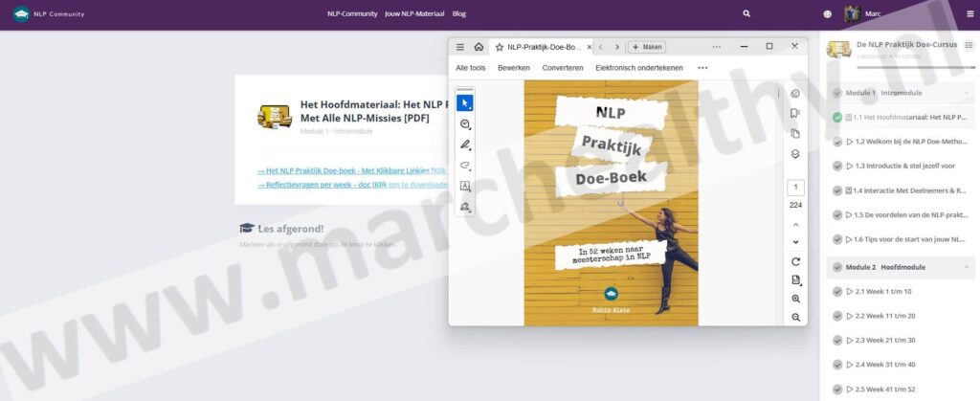Viewport: 980px width, 401px height.
Task: Click the Maken create button
Action: coord(647,47)
